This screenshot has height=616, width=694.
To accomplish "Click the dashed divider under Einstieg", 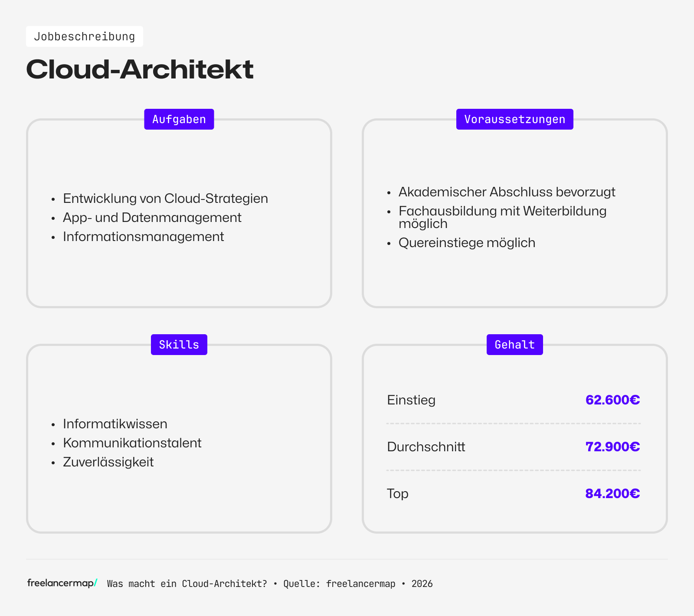I will [x=514, y=423].
